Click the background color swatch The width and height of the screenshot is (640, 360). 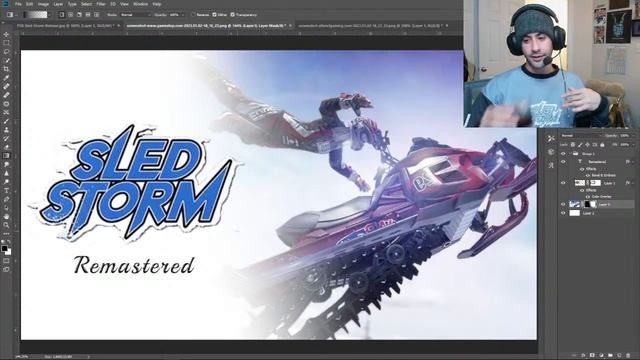tap(8, 252)
